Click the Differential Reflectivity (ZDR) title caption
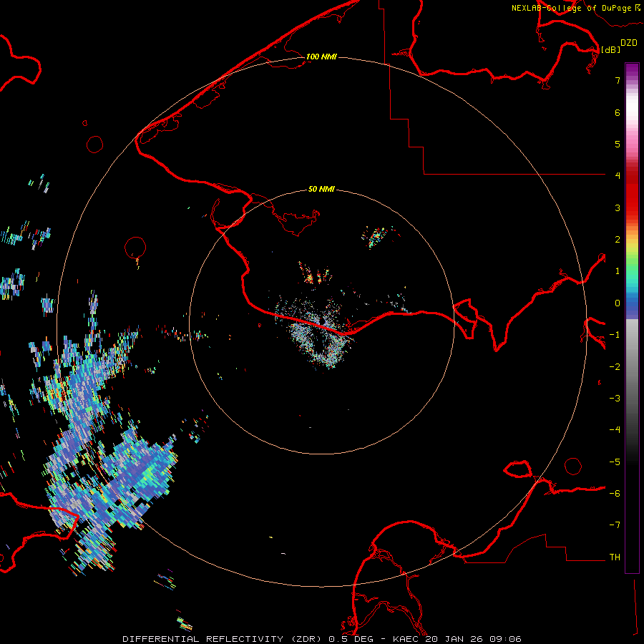Image resolution: width=644 pixels, height=644 pixels. click(322, 639)
